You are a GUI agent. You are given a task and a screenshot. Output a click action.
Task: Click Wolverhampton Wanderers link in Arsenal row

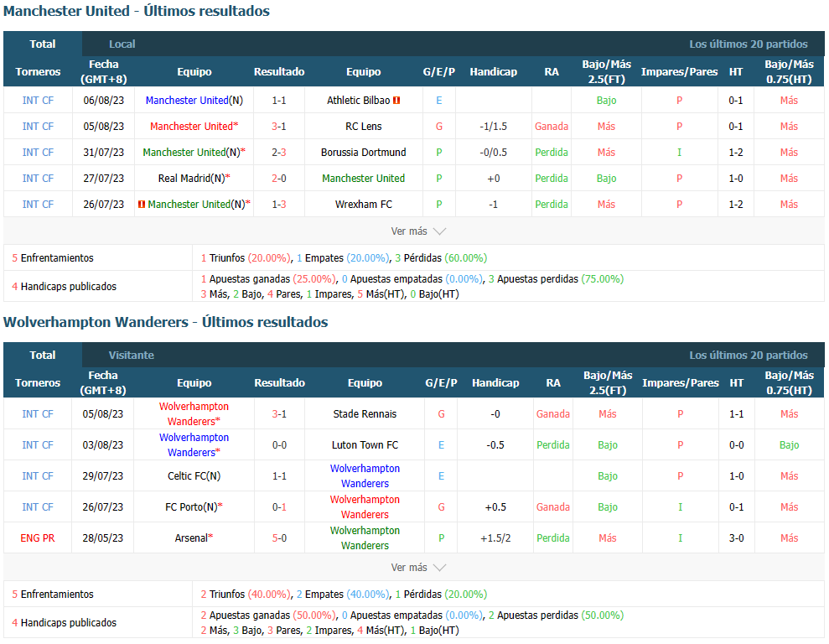click(x=365, y=538)
